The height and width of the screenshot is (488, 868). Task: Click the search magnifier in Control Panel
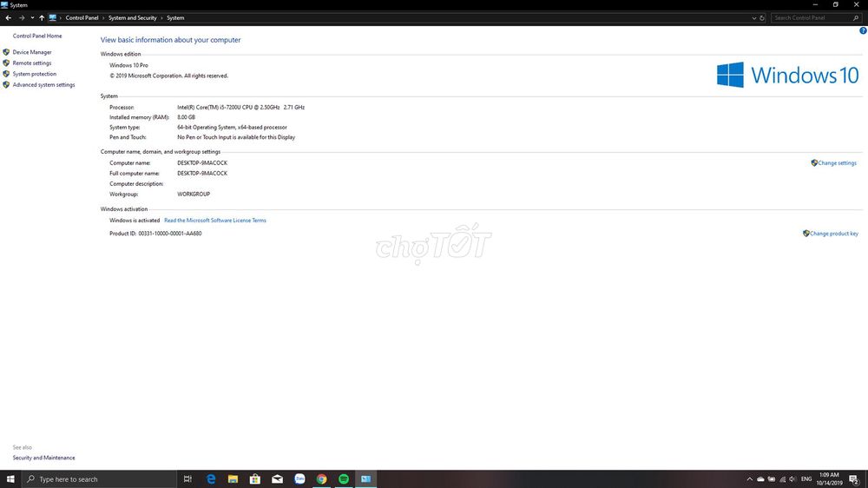(856, 17)
